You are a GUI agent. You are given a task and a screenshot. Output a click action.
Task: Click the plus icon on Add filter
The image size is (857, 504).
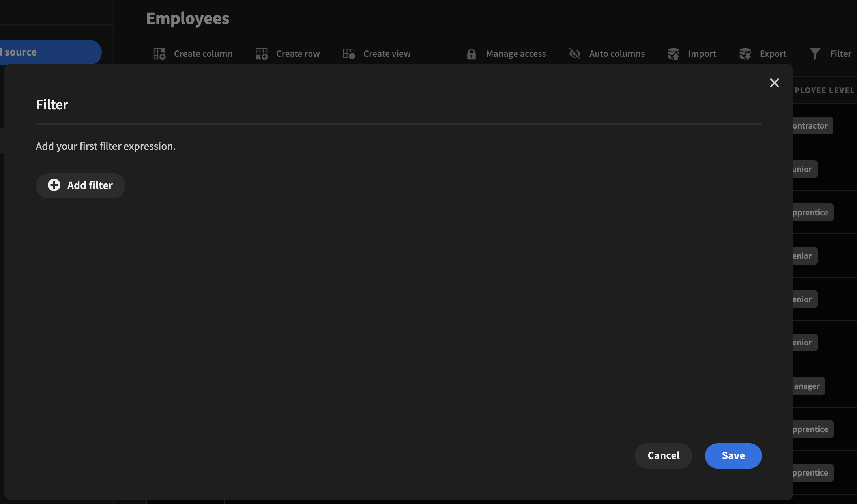coord(54,185)
